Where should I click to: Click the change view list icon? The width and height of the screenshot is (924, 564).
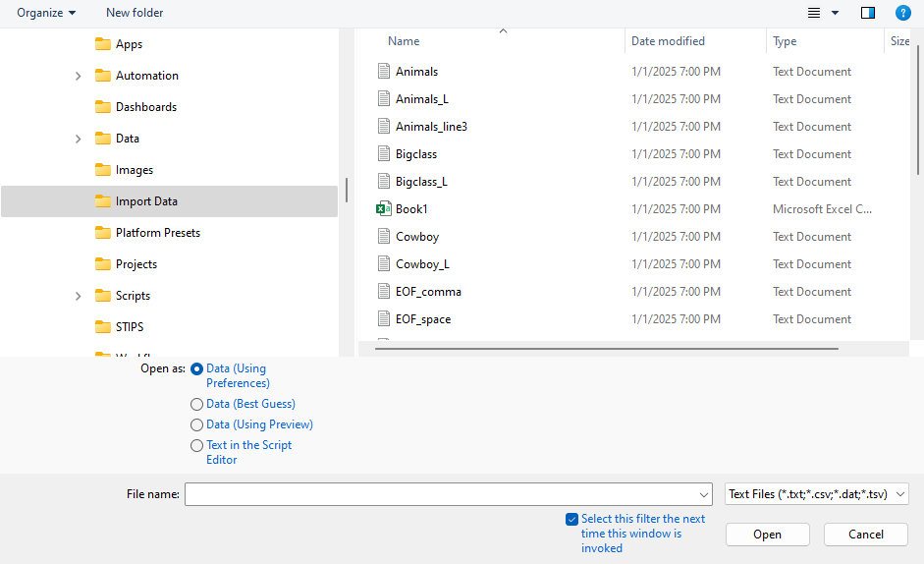[x=814, y=13]
